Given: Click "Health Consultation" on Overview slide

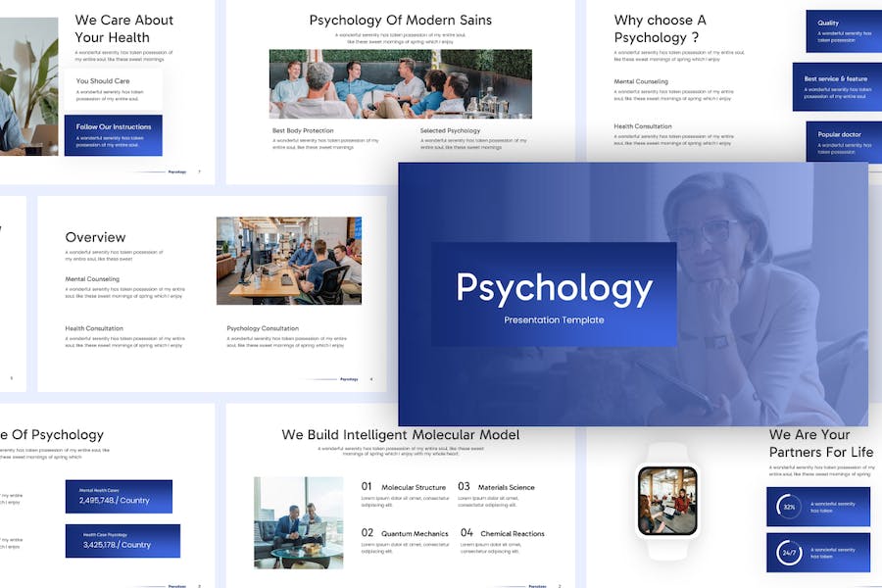Looking at the screenshot, I should 94,328.
